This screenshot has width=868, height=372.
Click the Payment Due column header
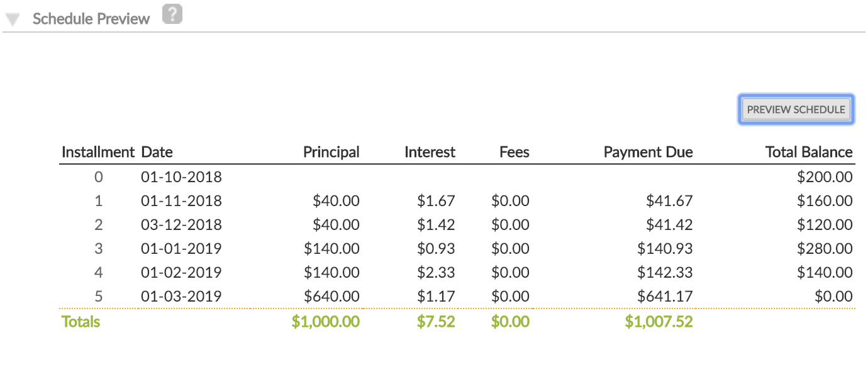click(648, 151)
